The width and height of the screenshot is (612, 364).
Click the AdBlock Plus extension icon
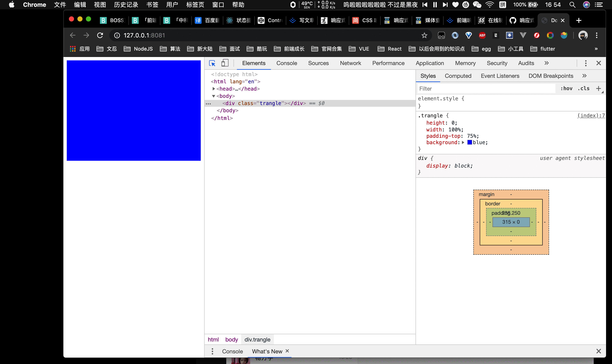tap(482, 35)
